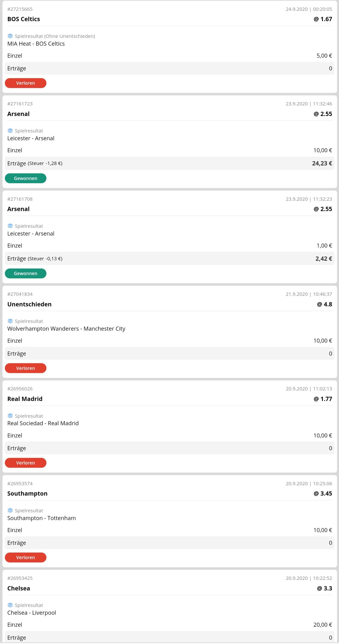The height and width of the screenshot is (644, 339).
Task: Click layers icon above Real Sociedad match
Action: tap(10, 416)
